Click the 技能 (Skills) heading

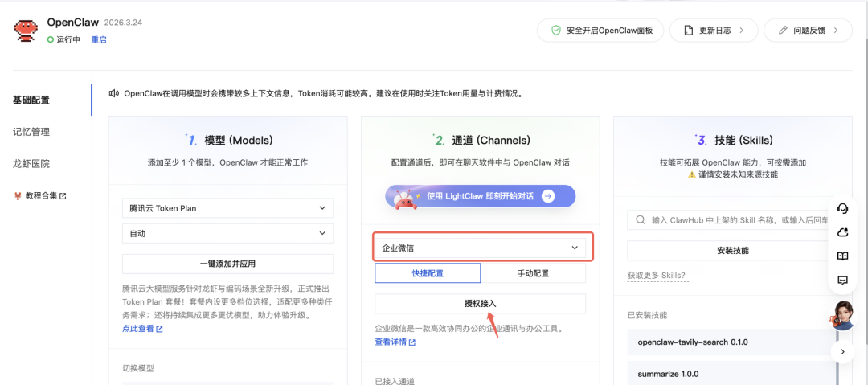click(x=744, y=141)
